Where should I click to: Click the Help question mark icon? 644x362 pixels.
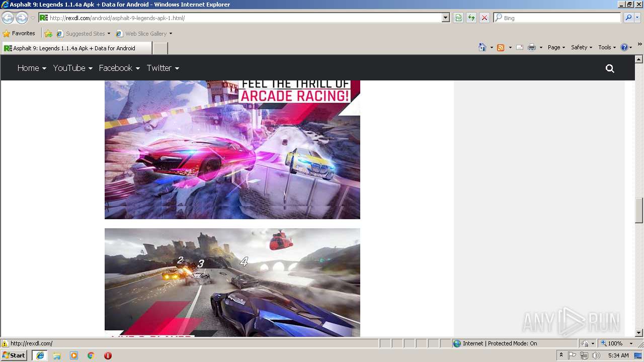pyautogui.click(x=624, y=47)
